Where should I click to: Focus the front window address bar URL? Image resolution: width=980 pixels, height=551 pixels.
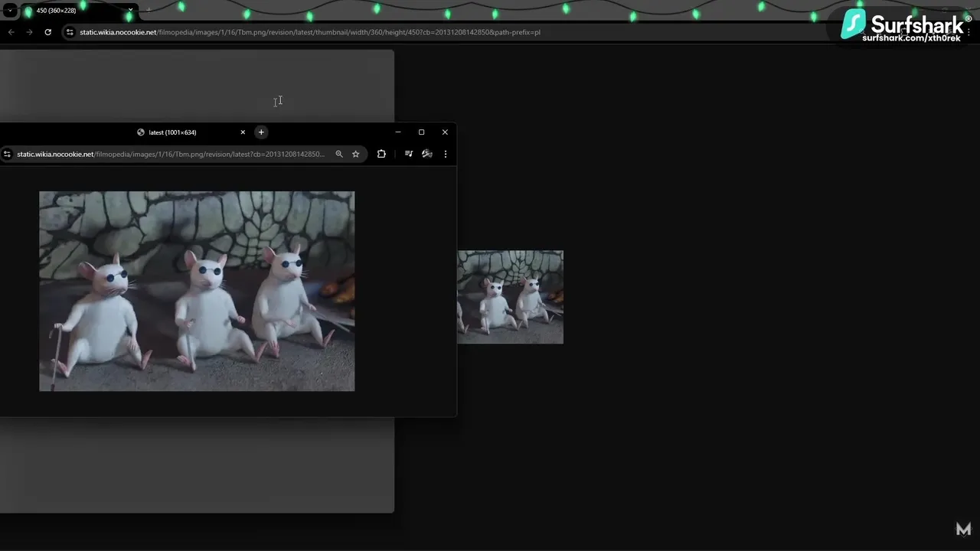(171, 154)
